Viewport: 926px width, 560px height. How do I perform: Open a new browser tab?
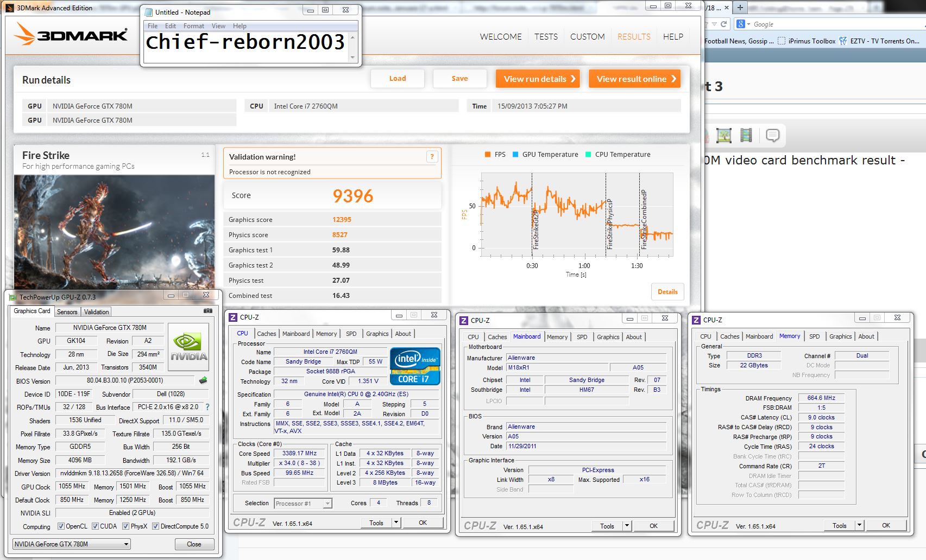(740, 8)
